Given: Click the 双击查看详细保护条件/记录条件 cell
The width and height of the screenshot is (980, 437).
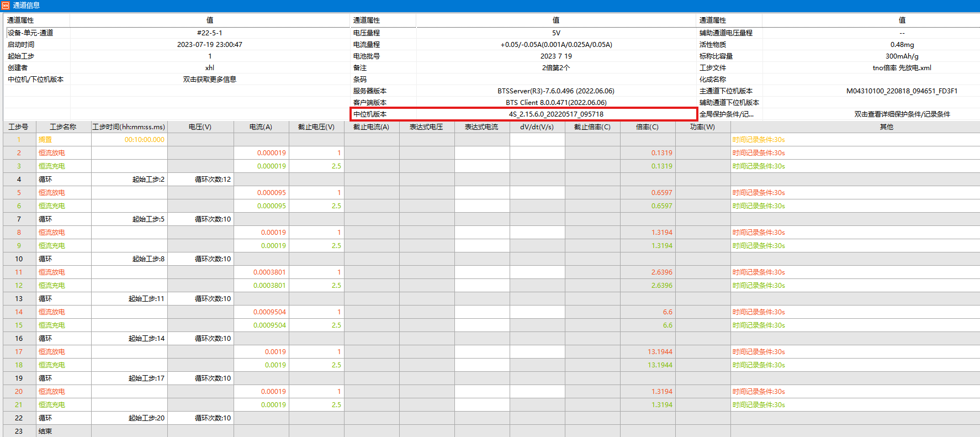Looking at the screenshot, I should [x=902, y=114].
